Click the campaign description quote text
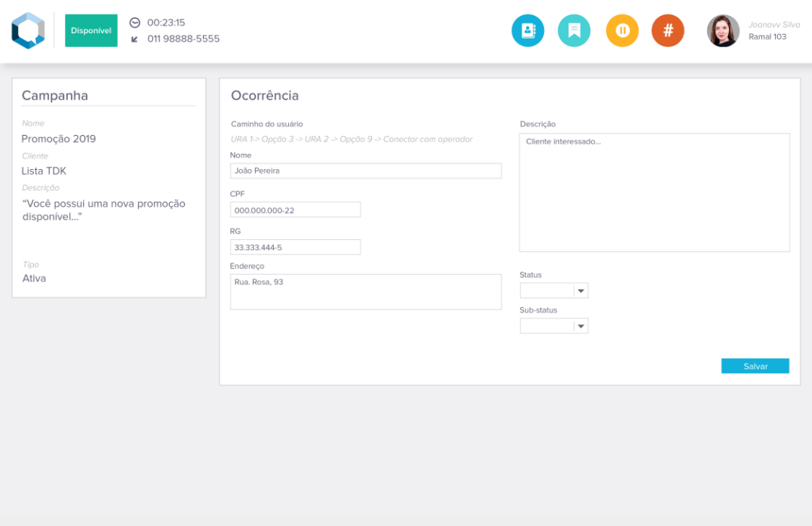 [x=103, y=211]
